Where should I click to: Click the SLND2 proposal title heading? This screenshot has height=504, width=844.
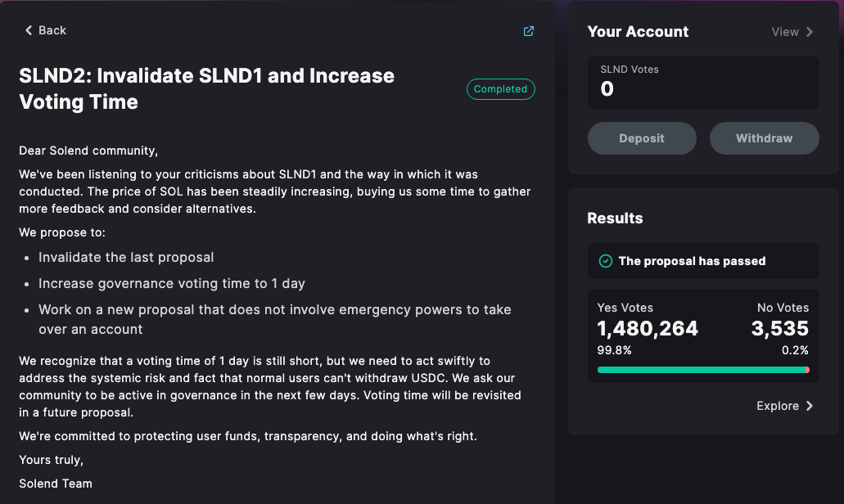[x=206, y=88]
